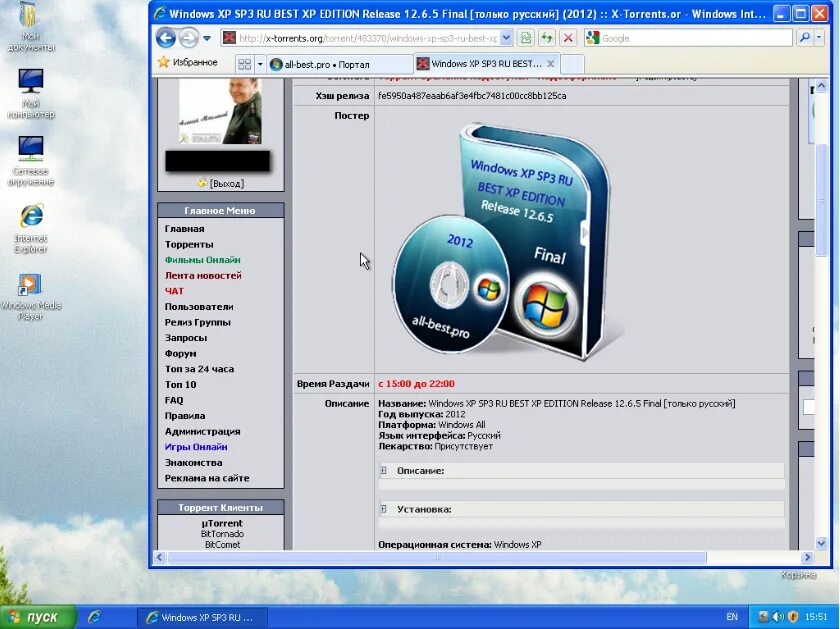Click the Выход logout link
The width and height of the screenshot is (840, 629).
[x=226, y=183]
